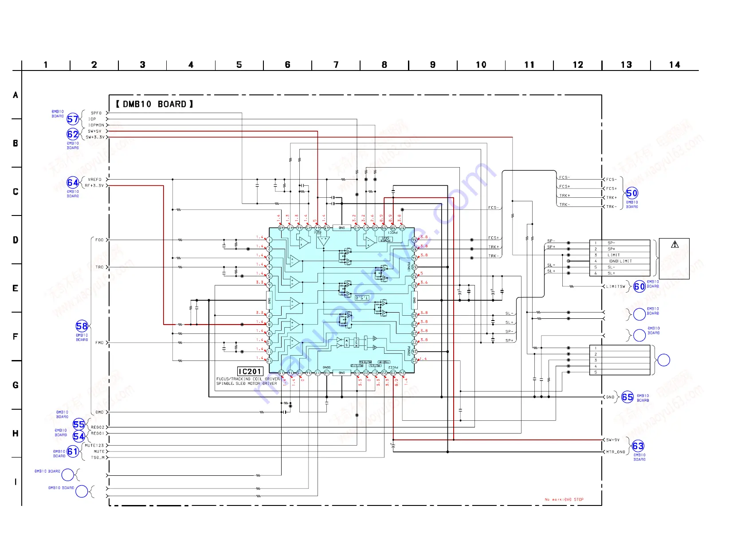Click the SW+3.3V power label

95,137
